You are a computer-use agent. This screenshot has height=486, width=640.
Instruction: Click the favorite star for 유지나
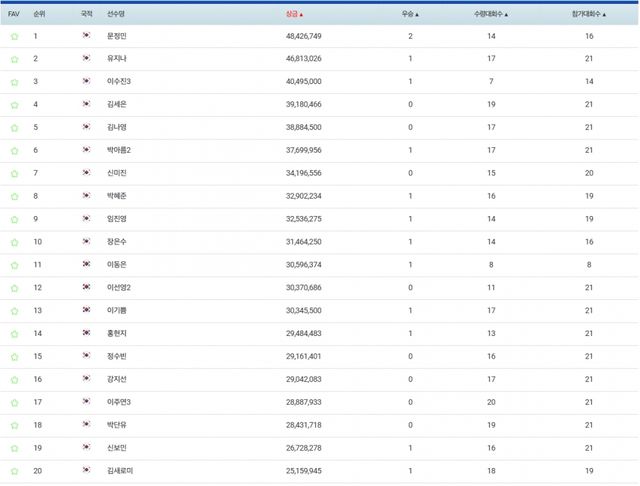(14, 59)
